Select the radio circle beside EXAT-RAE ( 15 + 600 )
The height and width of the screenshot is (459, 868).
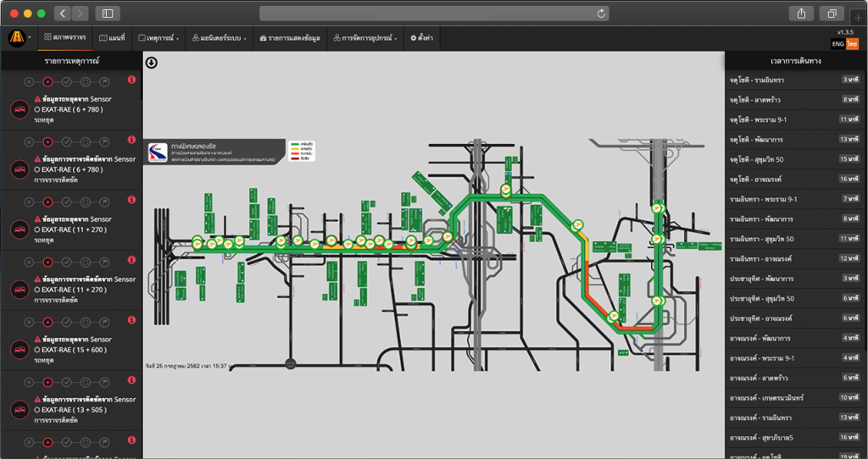pos(37,350)
